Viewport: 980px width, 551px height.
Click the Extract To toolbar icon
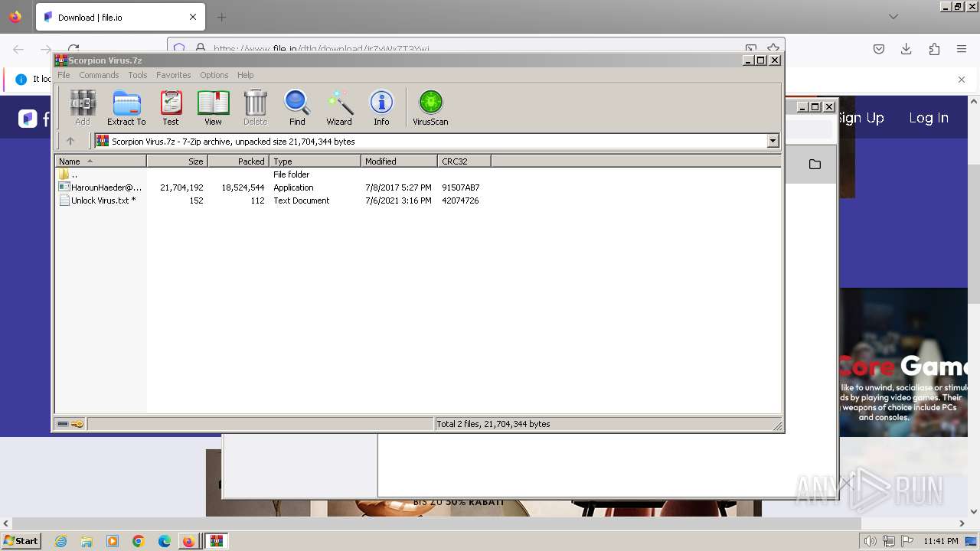pyautogui.click(x=126, y=107)
